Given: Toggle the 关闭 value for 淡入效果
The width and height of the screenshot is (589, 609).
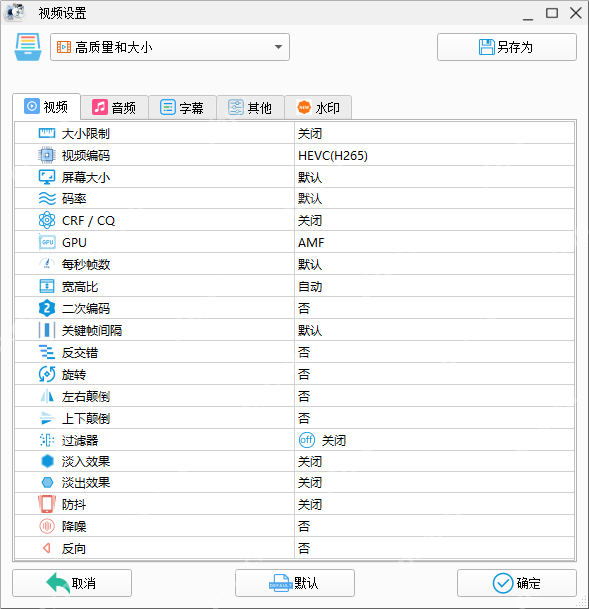Looking at the screenshot, I should pyautogui.click(x=434, y=461).
